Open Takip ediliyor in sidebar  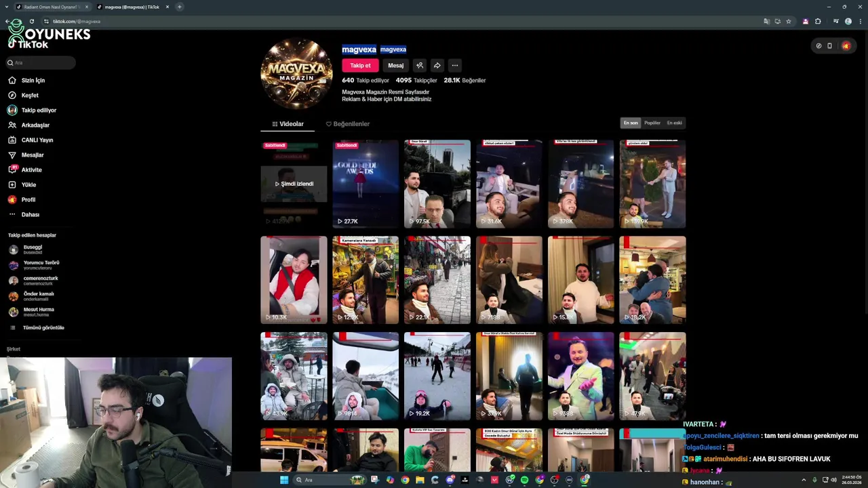coord(32,110)
